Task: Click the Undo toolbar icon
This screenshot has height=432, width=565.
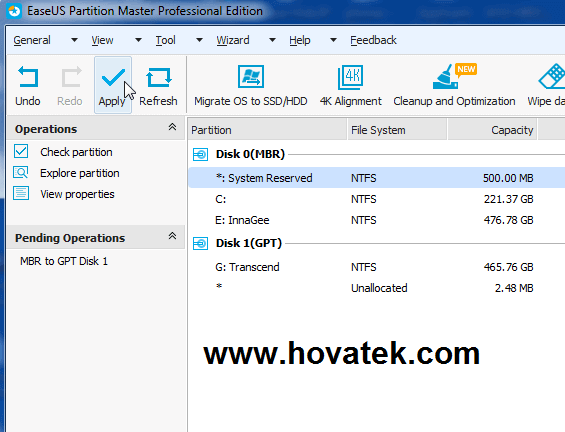Action: click(28, 76)
